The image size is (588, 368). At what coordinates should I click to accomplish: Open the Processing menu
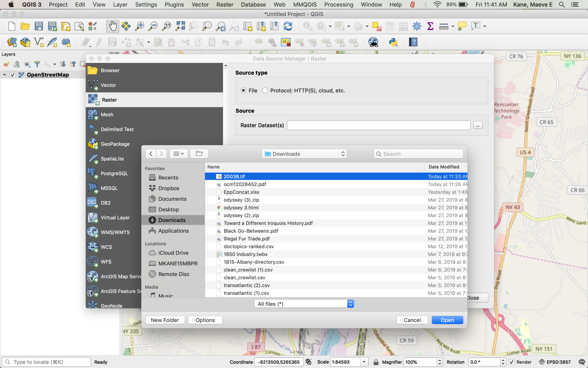coord(338,4)
